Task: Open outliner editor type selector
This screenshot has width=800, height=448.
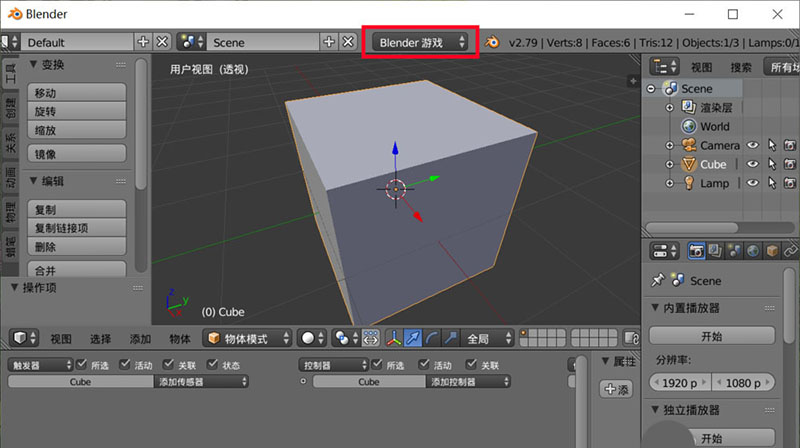Action: (x=664, y=67)
